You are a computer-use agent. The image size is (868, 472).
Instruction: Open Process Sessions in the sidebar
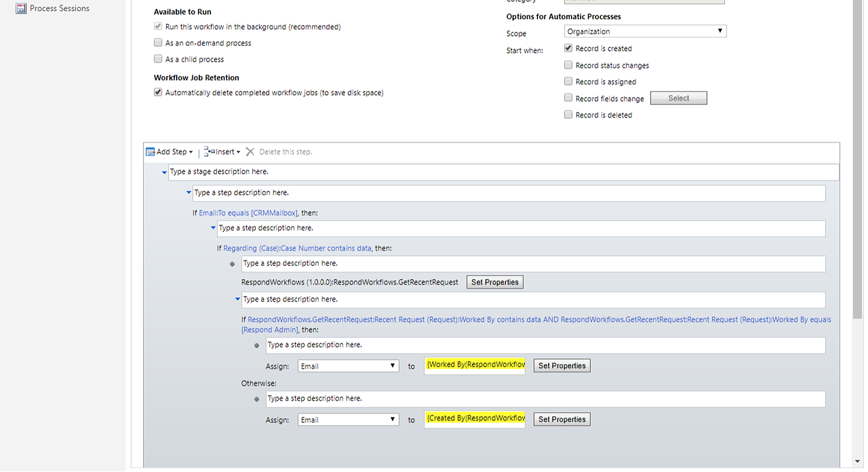(x=52, y=8)
